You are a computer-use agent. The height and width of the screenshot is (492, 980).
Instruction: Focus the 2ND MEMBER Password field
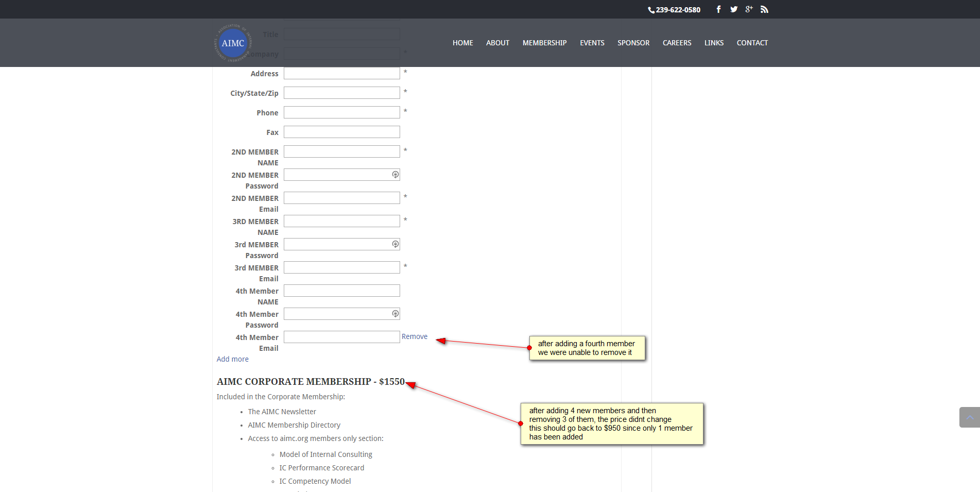[x=342, y=175]
